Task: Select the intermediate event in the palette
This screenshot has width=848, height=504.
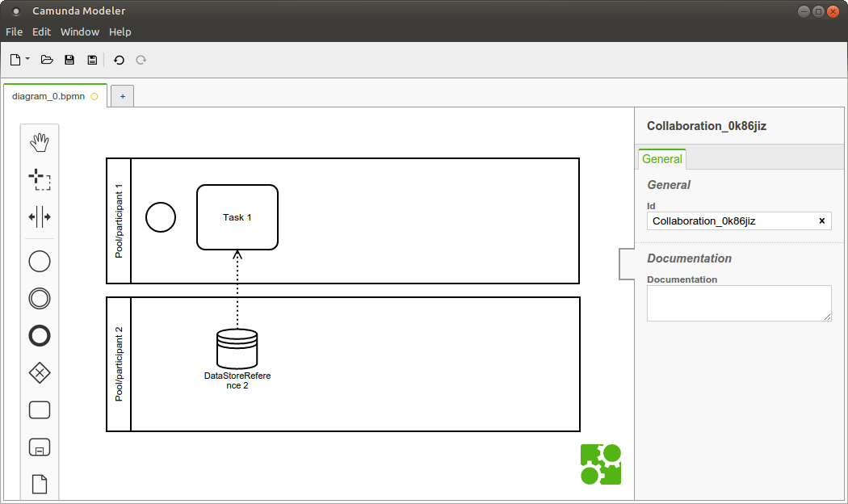Action: point(40,299)
